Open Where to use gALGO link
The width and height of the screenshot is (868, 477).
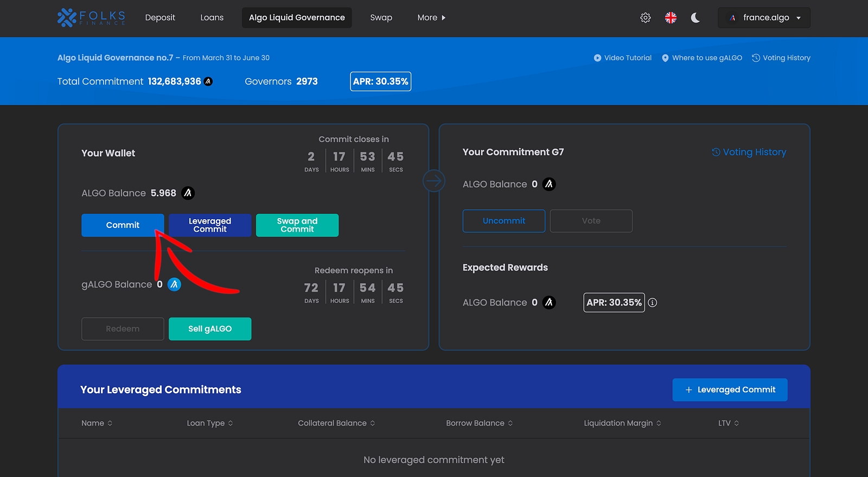[x=701, y=58]
